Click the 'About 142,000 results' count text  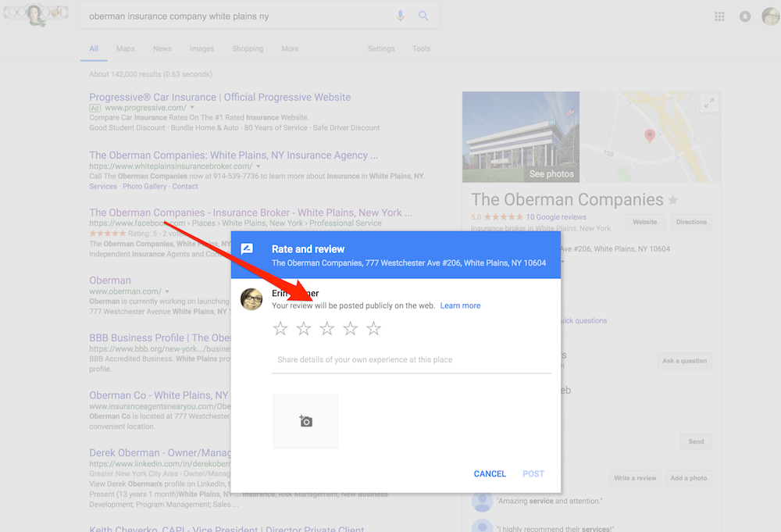coord(151,74)
